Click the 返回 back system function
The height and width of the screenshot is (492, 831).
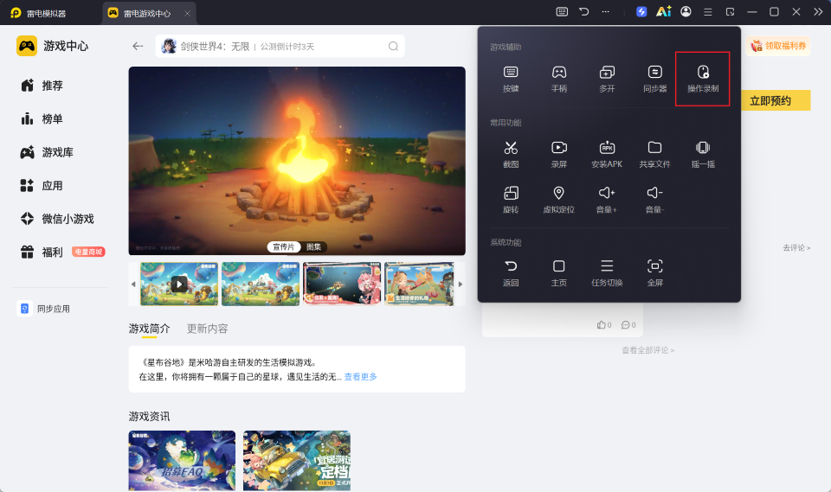pos(510,273)
